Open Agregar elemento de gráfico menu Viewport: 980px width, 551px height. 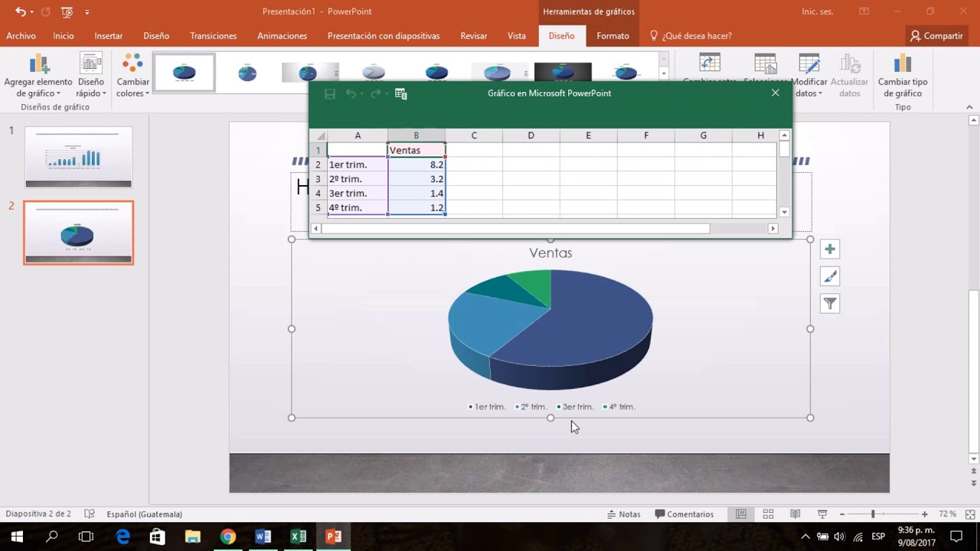click(38, 77)
